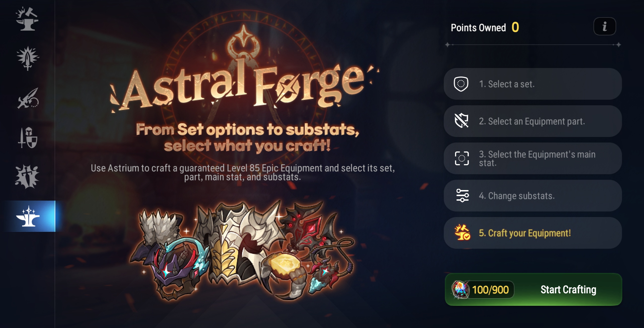Click the shield icon for set selection
Image resolution: width=644 pixels, height=328 pixels.
tap(461, 84)
